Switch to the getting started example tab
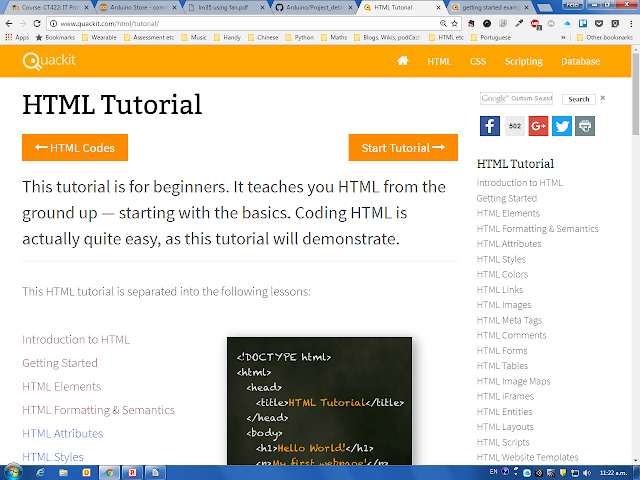This screenshot has height=480, width=640. (490, 7)
